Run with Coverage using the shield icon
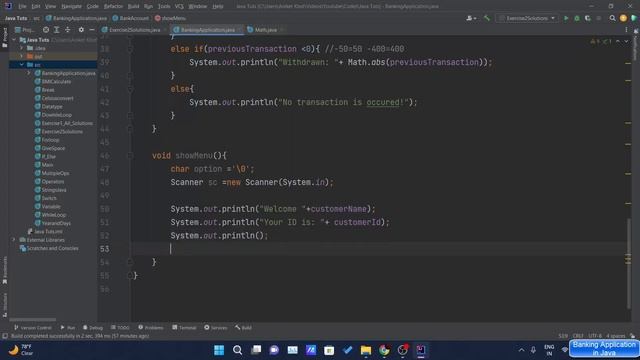Viewport: 640px width, 360px height. click(588, 18)
